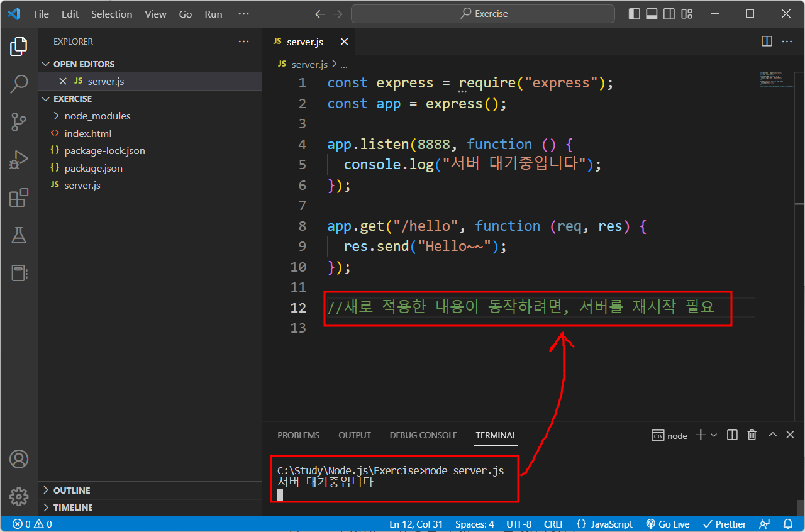Open the Run menu
805x532 pixels.
pyautogui.click(x=213, y=14)
